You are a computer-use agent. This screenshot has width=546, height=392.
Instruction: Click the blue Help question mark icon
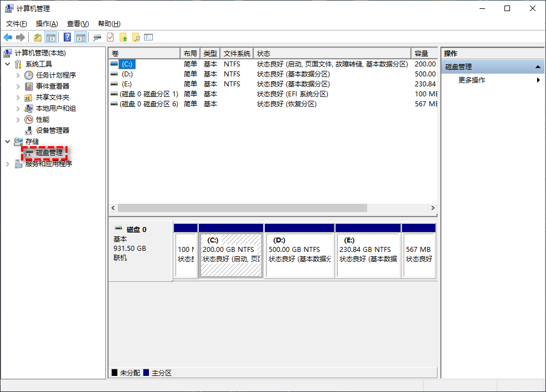click(67, 37)
